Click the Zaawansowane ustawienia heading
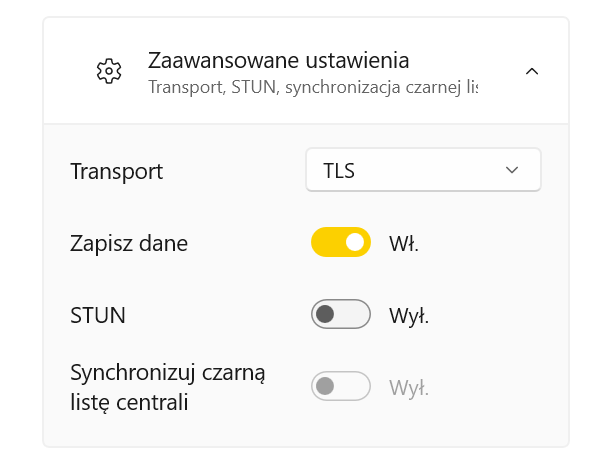 278,61
